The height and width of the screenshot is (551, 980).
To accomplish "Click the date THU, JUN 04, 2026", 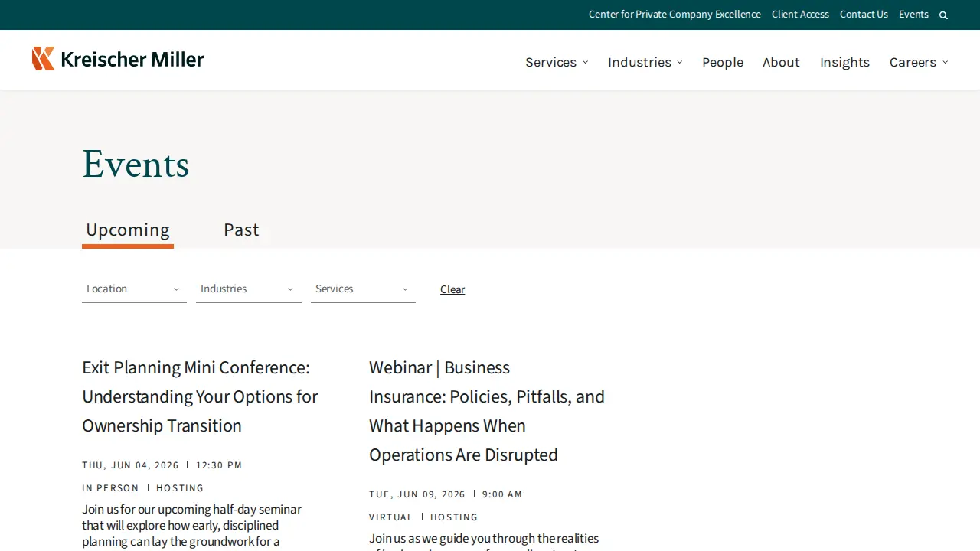I will (130, 465).
